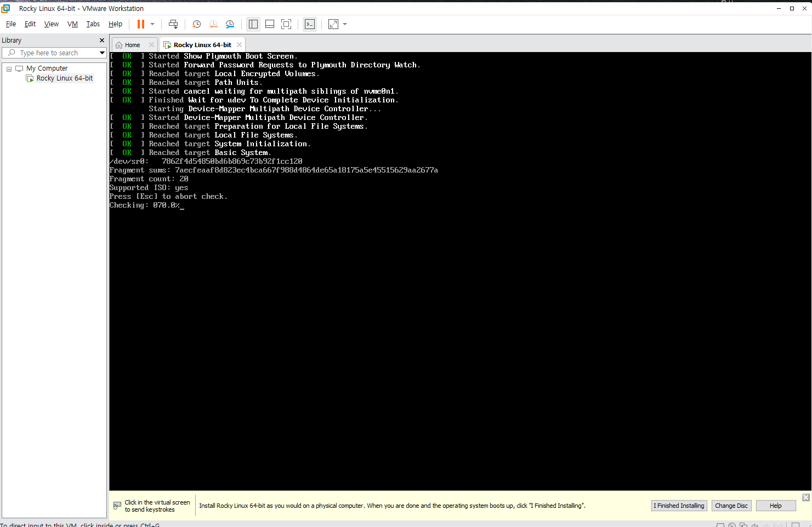Close the Library panel
This screenshot has width=812, height=527.
[x=102, y=41]
